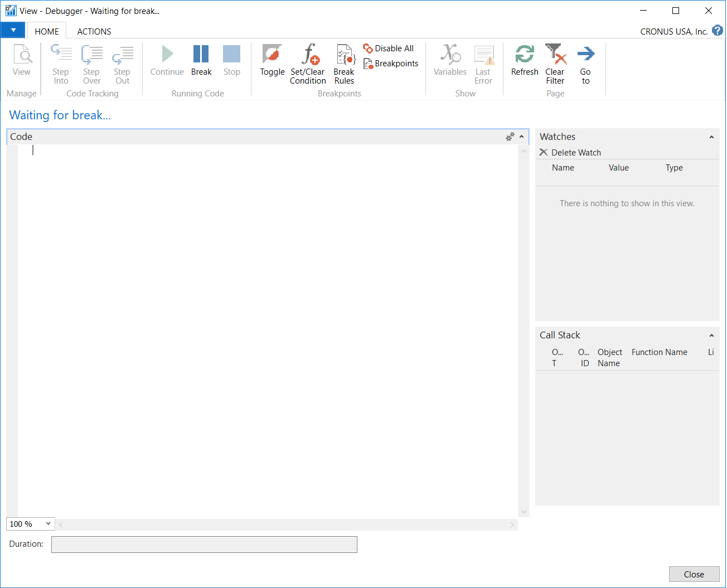The width and height of the screenshot is (727, 588).
Task: Click the Duration field
Action: 204,545
